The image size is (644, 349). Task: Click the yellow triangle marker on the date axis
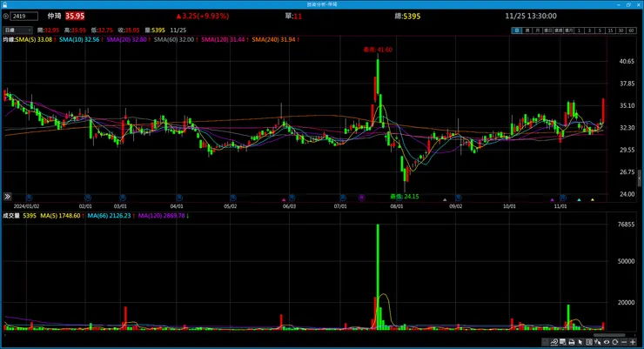(x=593, y=199)
